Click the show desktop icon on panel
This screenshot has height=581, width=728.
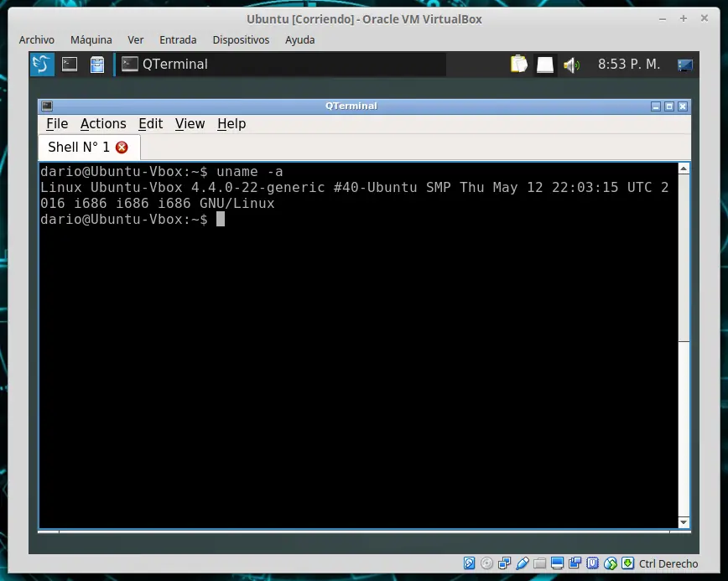[685, 65]
